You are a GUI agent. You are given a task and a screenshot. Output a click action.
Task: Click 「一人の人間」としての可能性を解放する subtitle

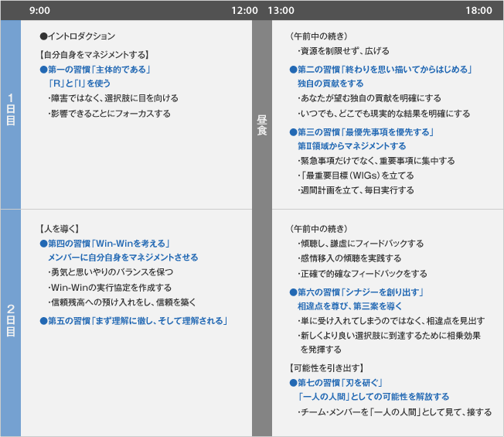373,397
